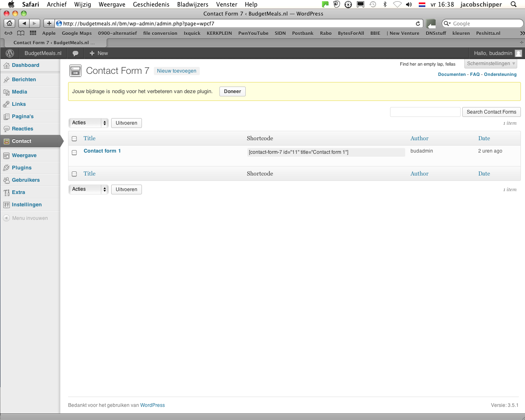Add bookmark with plus button
Viewport: 525px width, 420px height.
pos(49,23)
